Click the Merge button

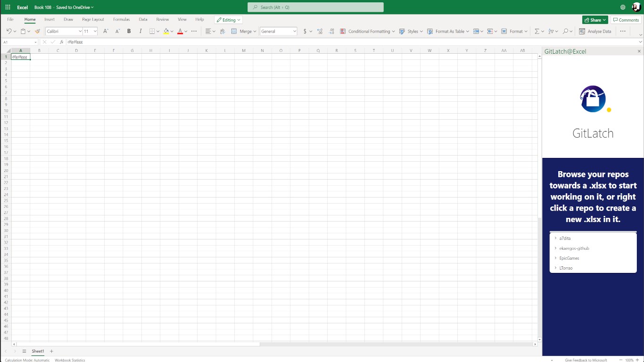[244, 31]
